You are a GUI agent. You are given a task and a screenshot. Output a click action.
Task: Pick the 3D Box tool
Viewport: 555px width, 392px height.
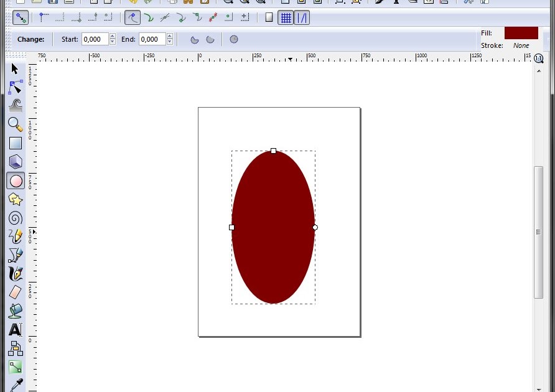pyautogui.click(x=15, y=162)
